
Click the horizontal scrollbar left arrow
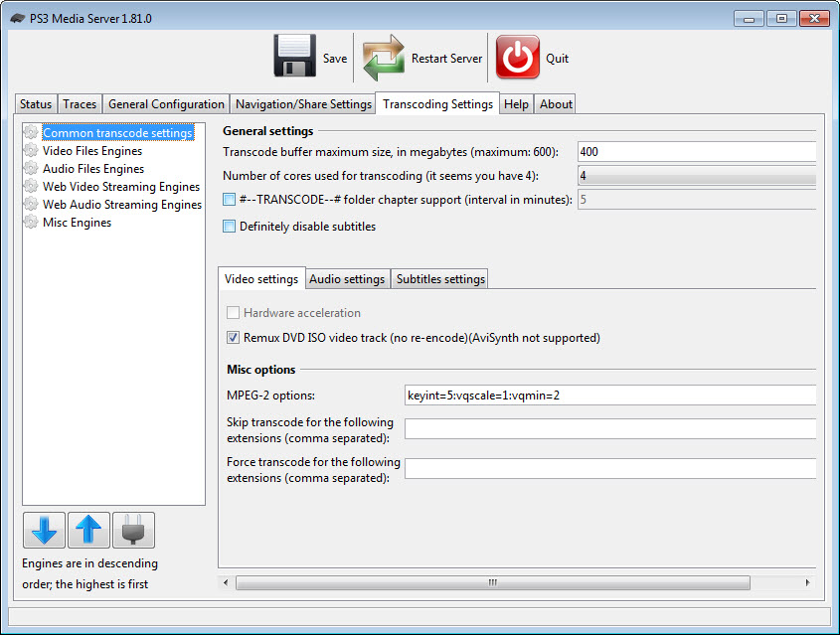[x=226, y=582]
